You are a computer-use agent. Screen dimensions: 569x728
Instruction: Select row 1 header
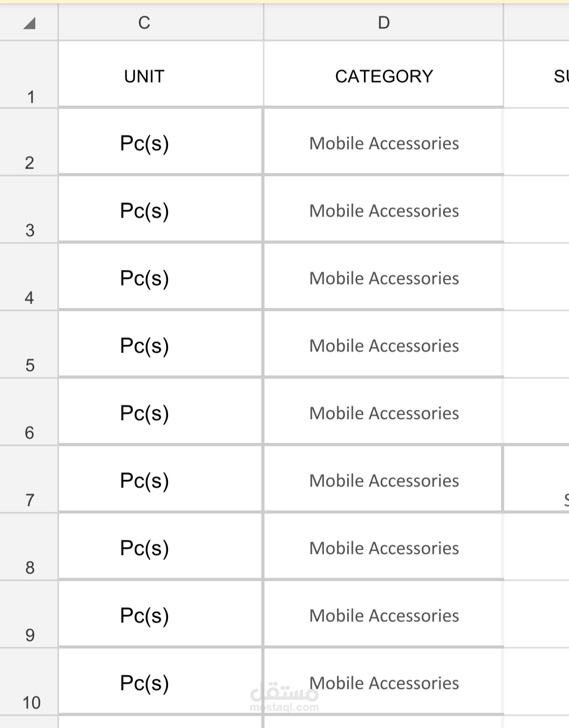coord(29,74)
